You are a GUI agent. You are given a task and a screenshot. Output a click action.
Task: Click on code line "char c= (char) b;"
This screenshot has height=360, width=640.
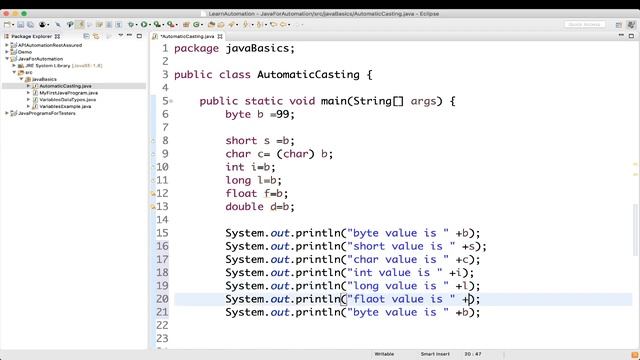[x=279, y=154]
